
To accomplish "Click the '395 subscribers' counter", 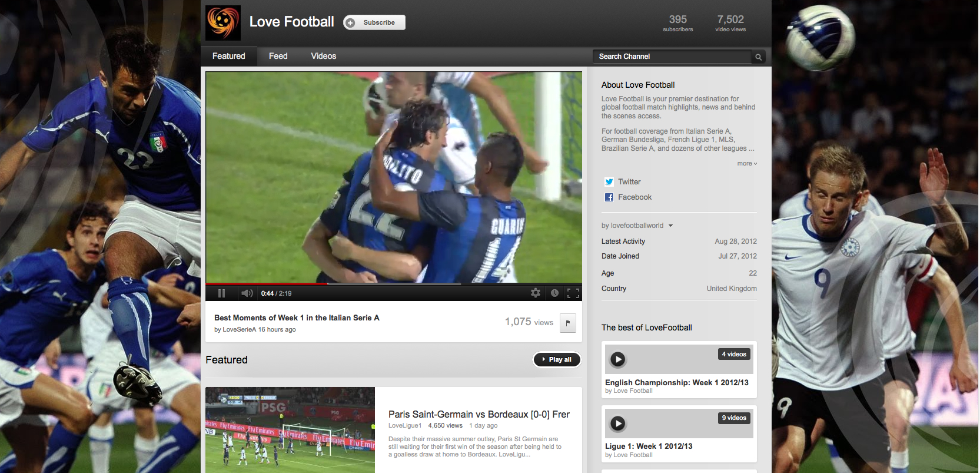I will [x=678, y=23].
